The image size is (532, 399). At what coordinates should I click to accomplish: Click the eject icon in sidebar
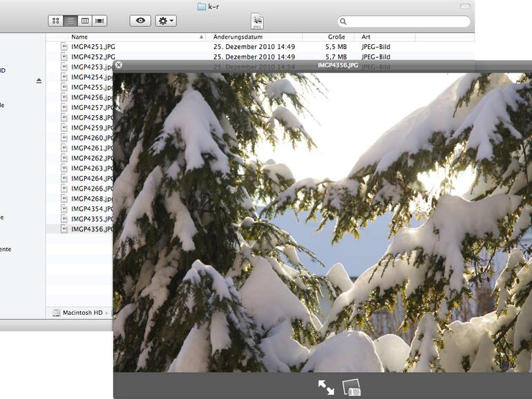[39, 81]
